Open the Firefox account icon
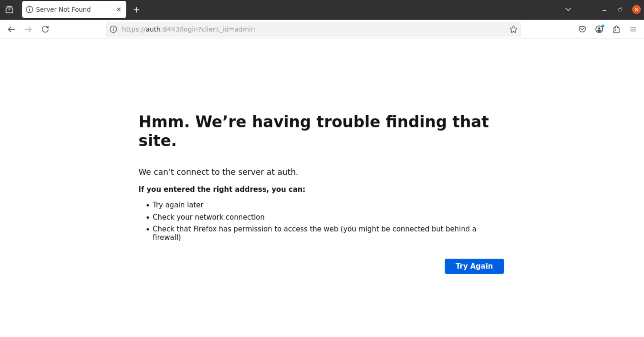644x337 pixels. pyautogui.click(x=599, y=29)
